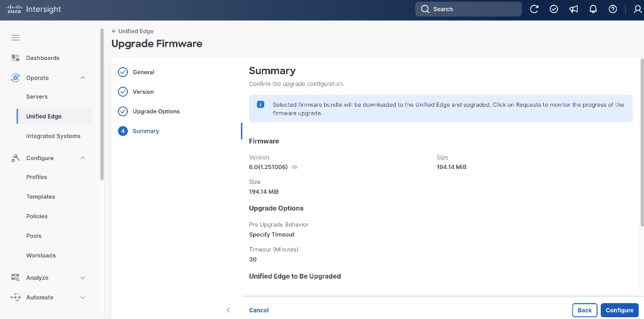Viewport: 644px width, 319px height.
Task: Click the Automate section icon
Action: click(x=15, y=297)
